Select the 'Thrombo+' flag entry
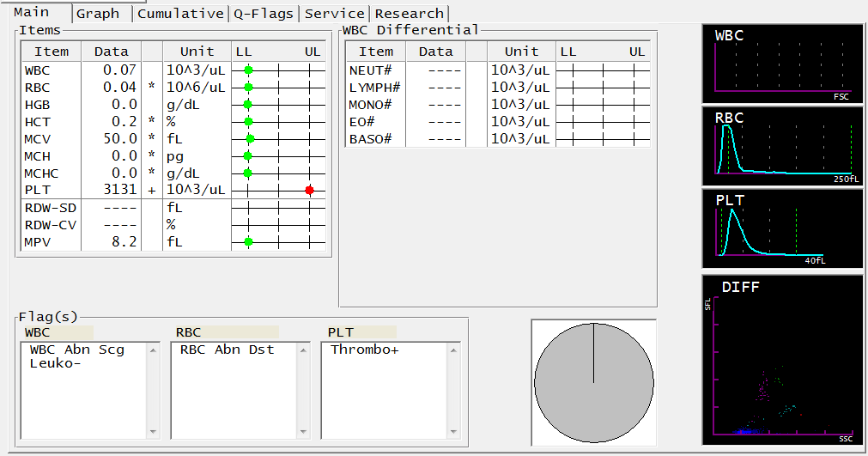The image size is (868, 456). [x=365, y=350]
